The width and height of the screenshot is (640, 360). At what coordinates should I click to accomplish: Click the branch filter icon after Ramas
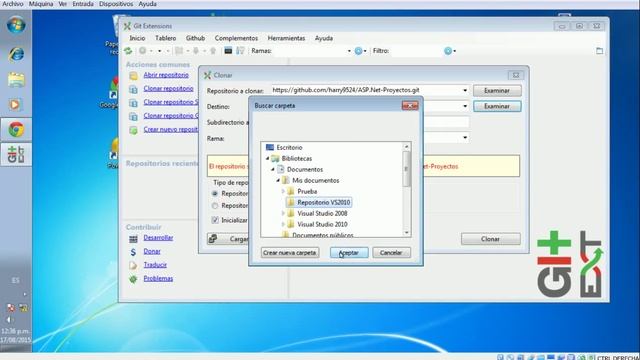tap(358, 51)
